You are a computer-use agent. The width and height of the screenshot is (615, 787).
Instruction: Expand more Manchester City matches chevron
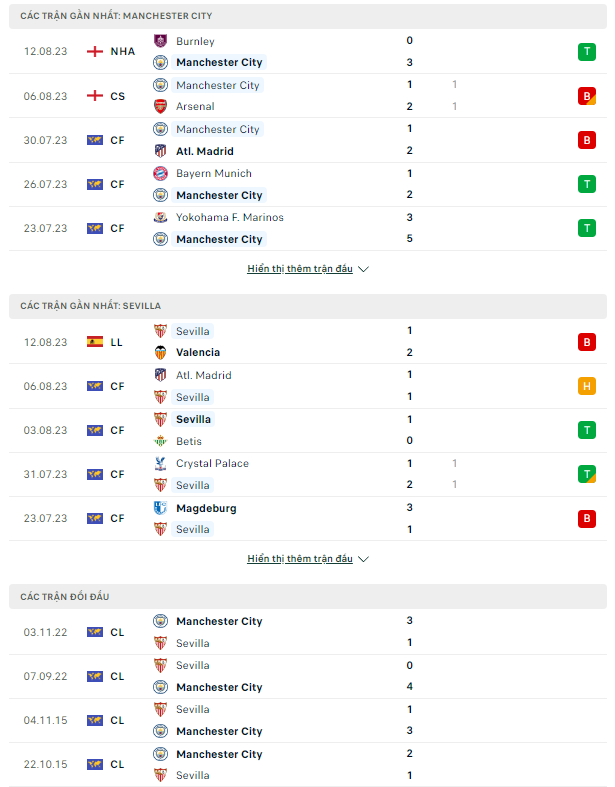(x=363, y=269)
